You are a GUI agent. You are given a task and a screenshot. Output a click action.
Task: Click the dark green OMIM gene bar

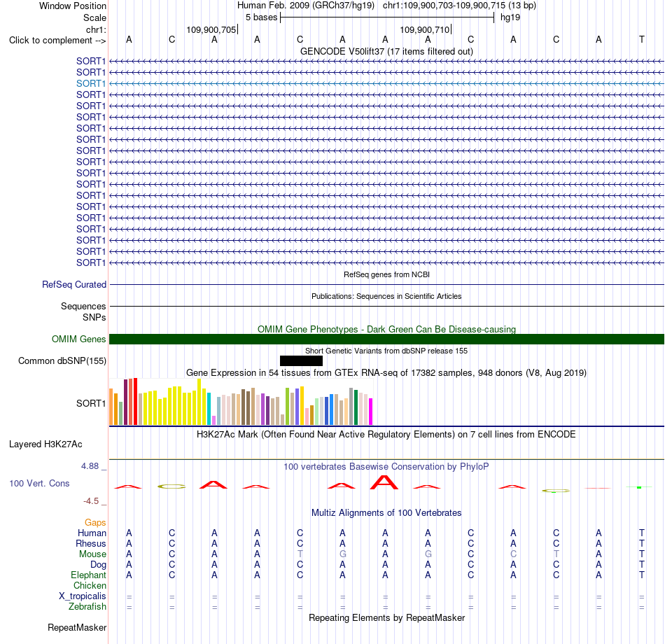point(387,339)
